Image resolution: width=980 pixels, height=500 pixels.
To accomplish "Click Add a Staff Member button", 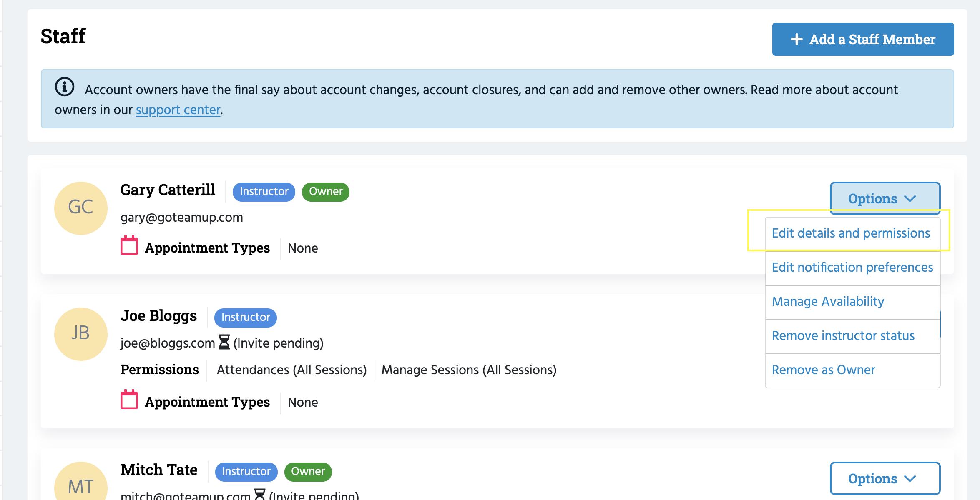I will (x=863, y=39).
